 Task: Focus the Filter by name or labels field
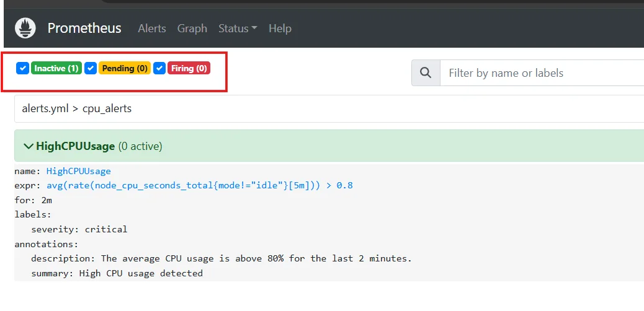(x=542, y=73)
